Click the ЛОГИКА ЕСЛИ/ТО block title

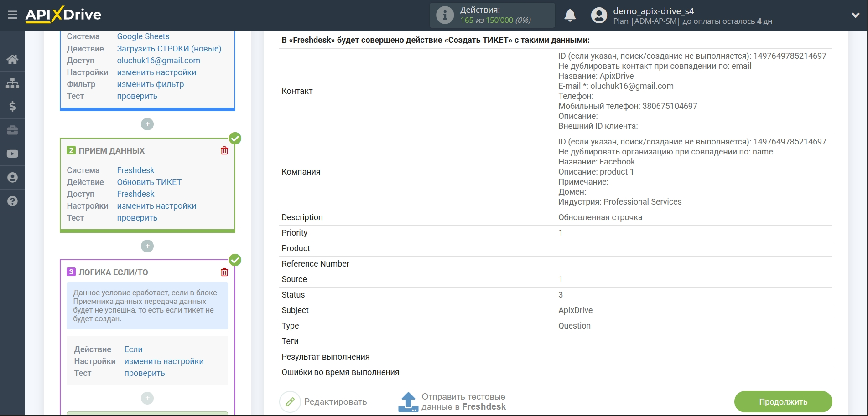pos(114,272)
